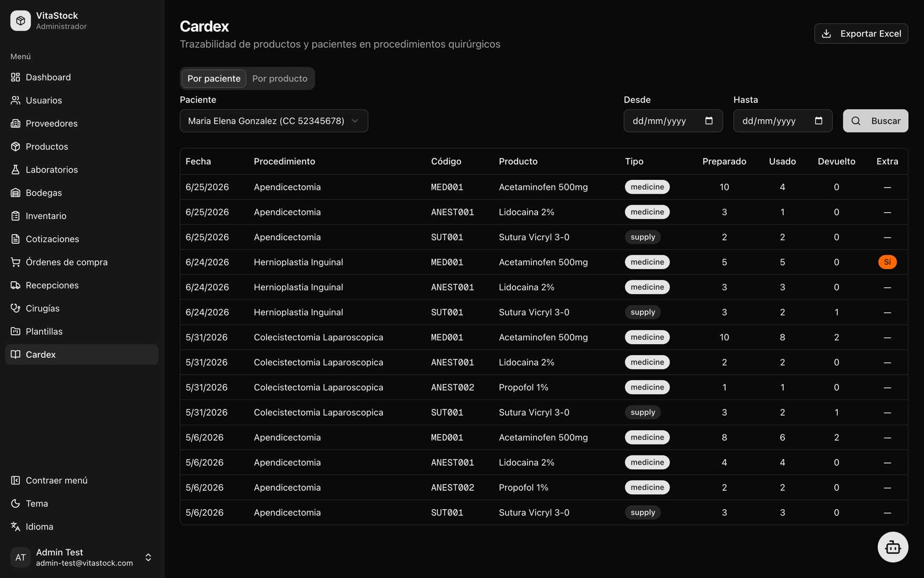Collapse sidebar with Contraer menú

[82, 480]
